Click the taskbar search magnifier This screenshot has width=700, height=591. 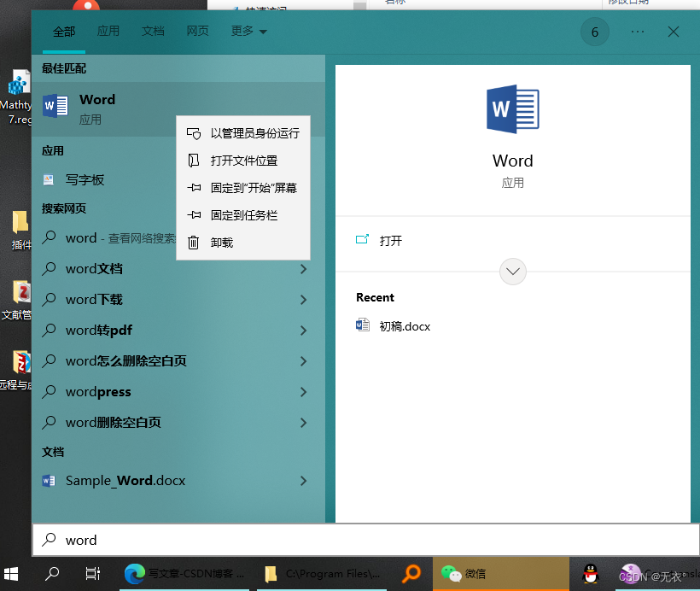pos(52,574)
